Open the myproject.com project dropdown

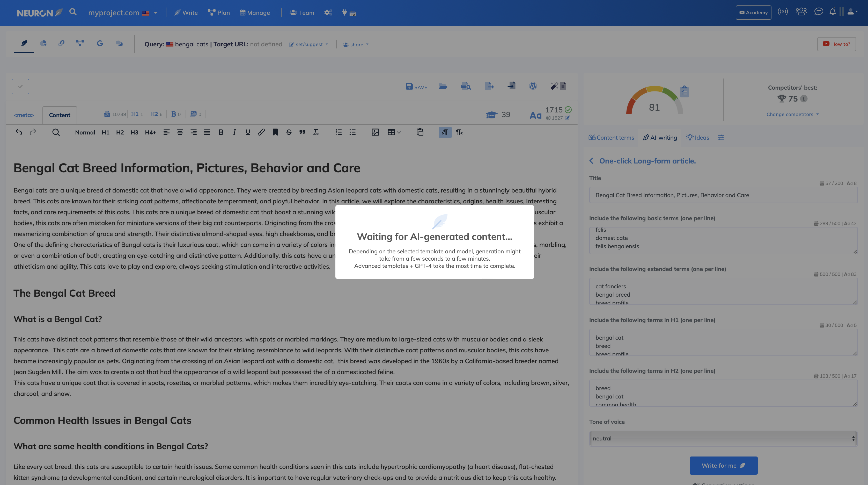(x=123, y=13)
